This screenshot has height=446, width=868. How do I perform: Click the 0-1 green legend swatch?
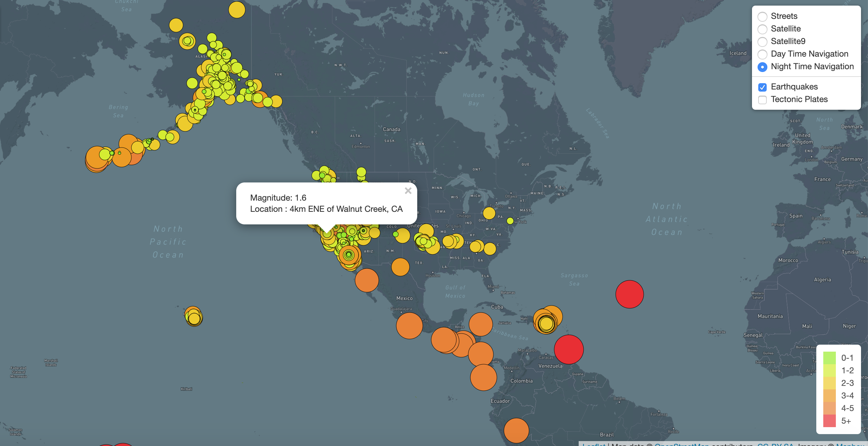(829, 358)
